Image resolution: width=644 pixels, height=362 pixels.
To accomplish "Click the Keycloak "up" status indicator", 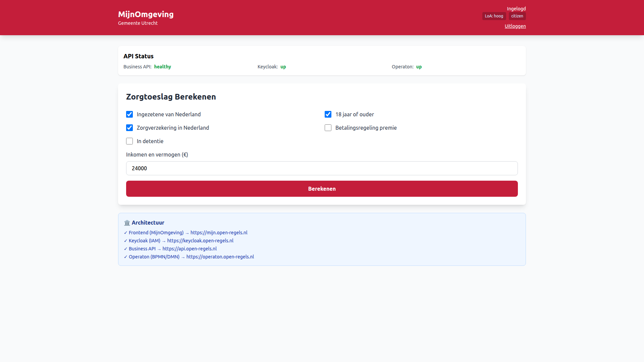I will point(283,67).
